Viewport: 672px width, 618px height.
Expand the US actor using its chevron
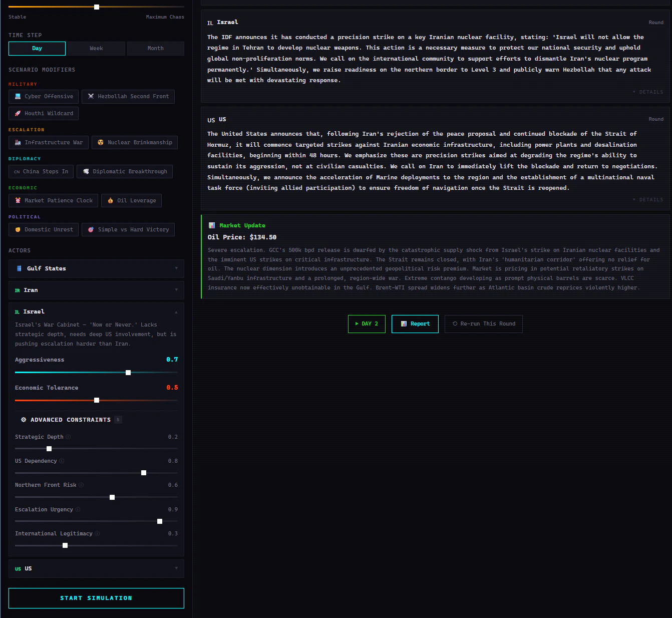point(176,568)
